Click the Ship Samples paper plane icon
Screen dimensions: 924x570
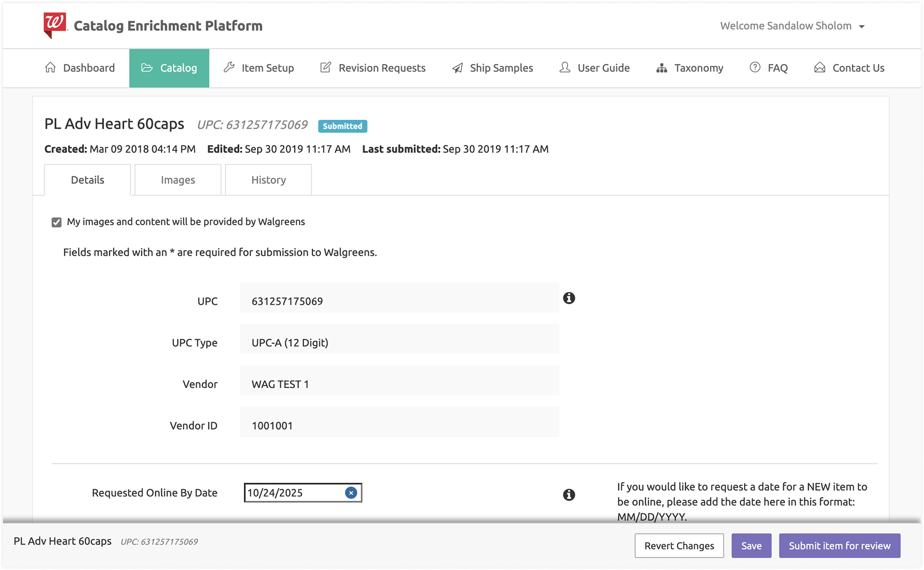coord(458,68)
